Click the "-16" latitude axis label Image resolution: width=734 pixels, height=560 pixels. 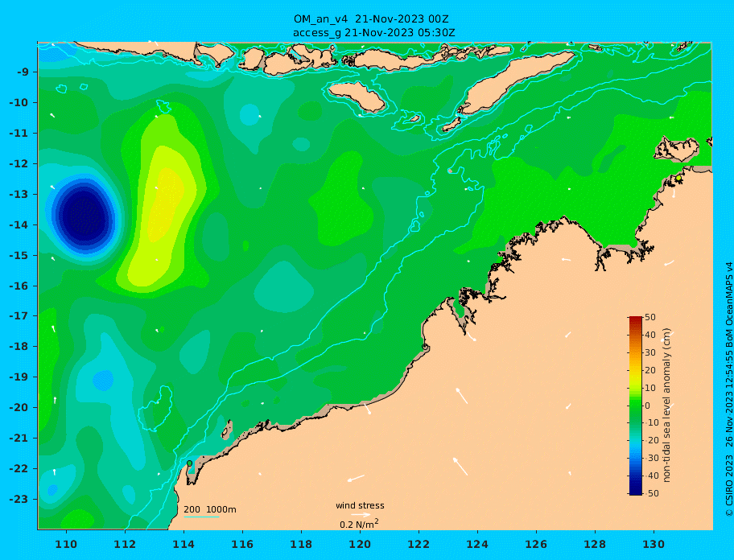click(x=19, y=286)
